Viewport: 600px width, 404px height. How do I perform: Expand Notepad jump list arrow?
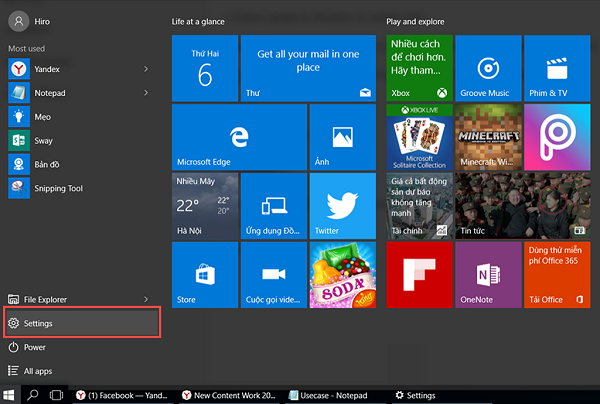click(146, 92)
